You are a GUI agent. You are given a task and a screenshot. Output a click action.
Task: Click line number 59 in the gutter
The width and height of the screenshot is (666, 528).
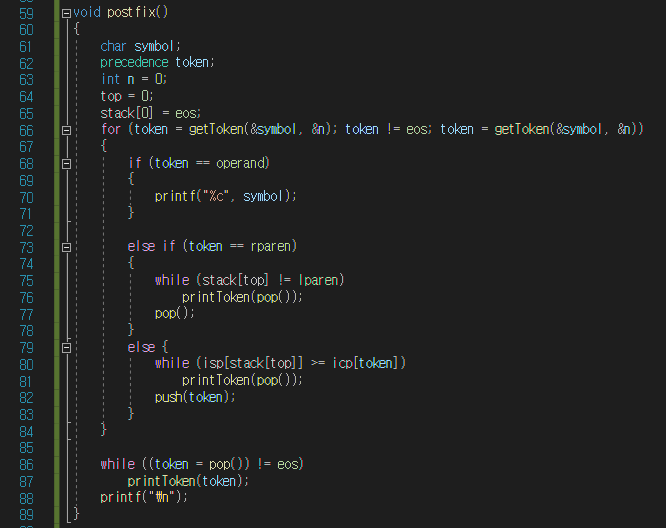(x=26, y=14)
